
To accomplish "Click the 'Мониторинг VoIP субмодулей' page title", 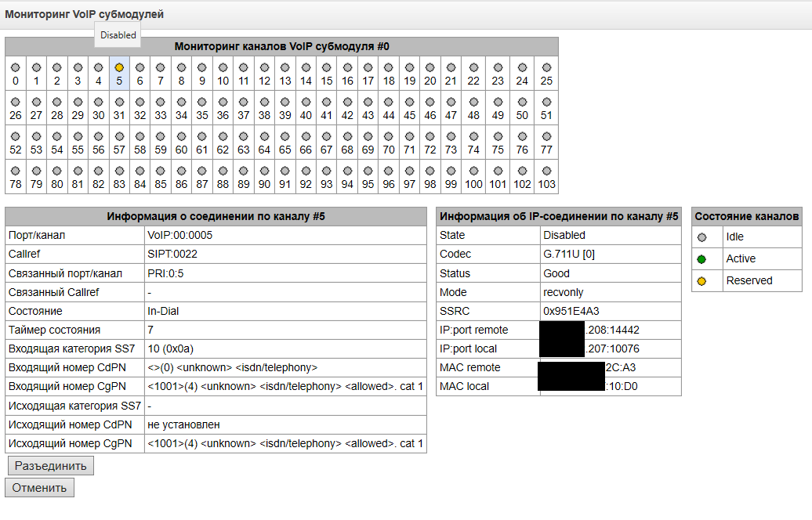I will click(85, 14).
